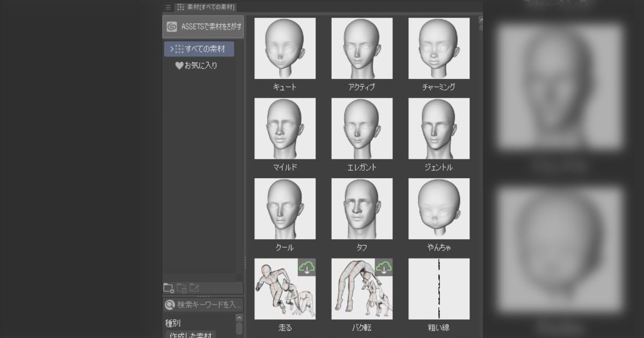Click the 種別 list scroll-up arrow
Viewport: 644px width, 338px height.
(239, 318)
